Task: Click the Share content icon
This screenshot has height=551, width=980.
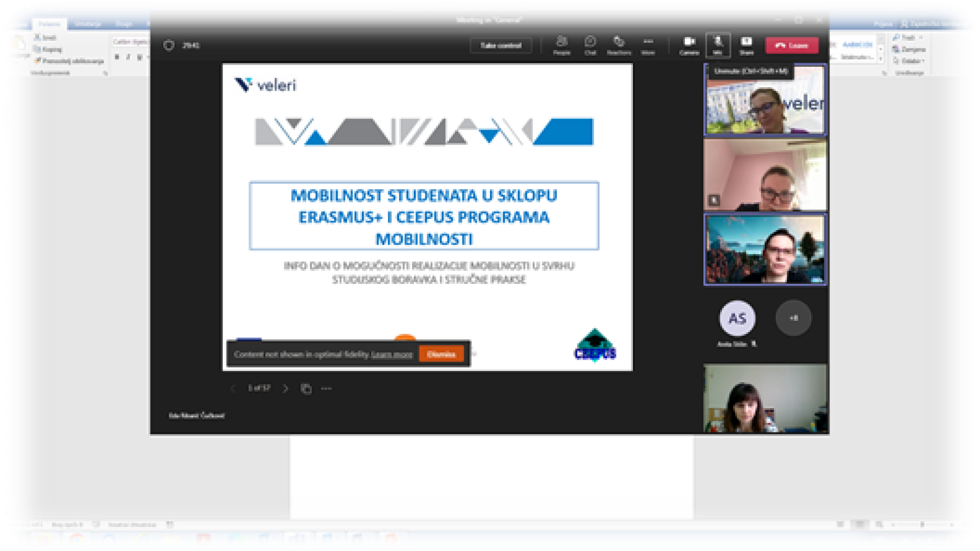Action: tap(746, 45)
